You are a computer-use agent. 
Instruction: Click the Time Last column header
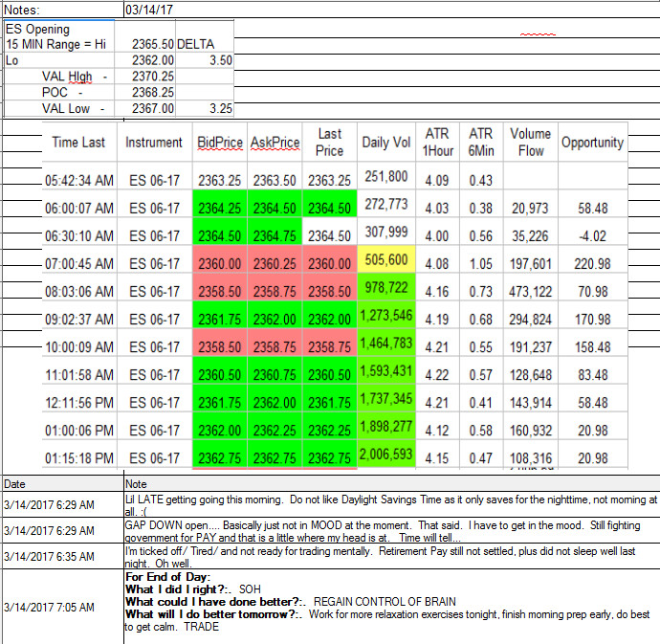78,143
